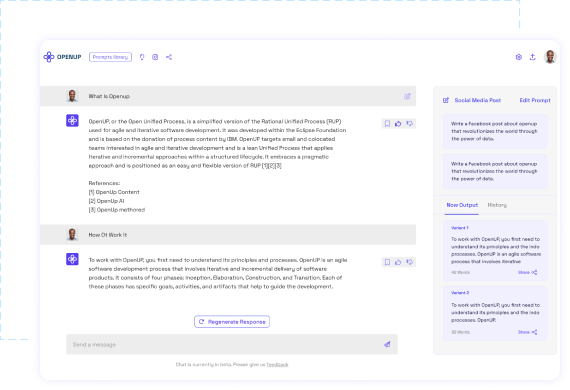Click the Edit Prompt link

(x=535, y=100)
